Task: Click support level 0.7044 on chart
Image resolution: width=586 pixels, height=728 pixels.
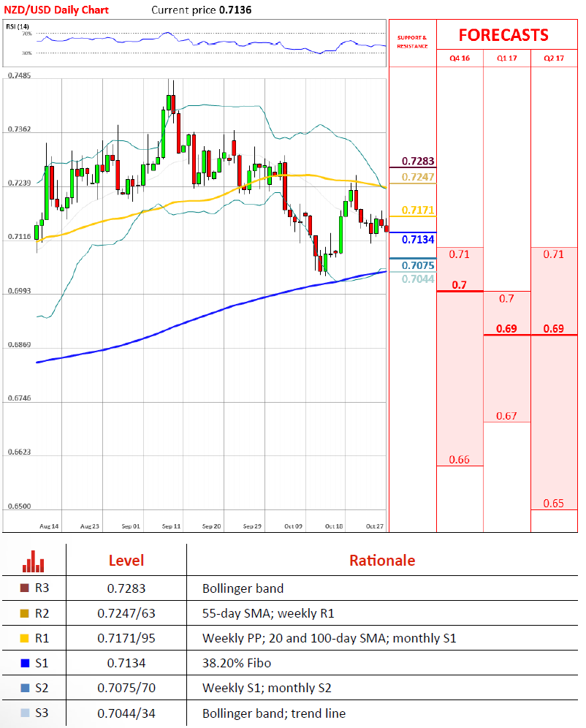Action: 417,279
